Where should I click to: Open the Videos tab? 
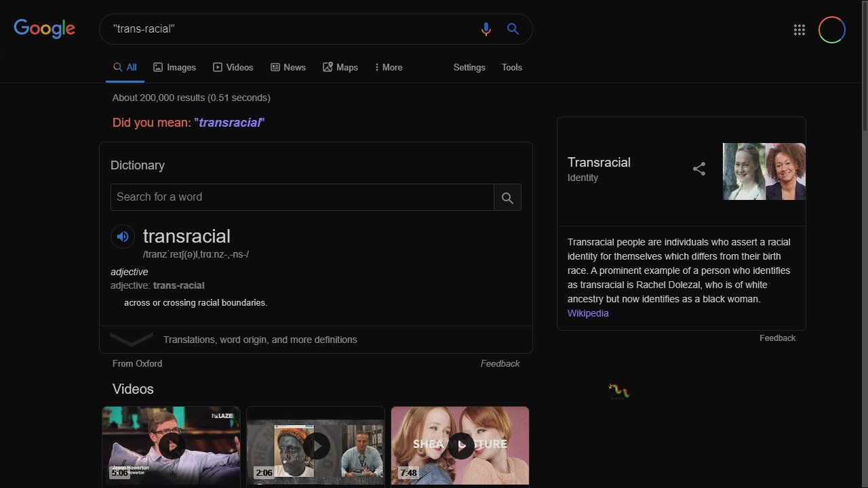click(x=233, y=68)
